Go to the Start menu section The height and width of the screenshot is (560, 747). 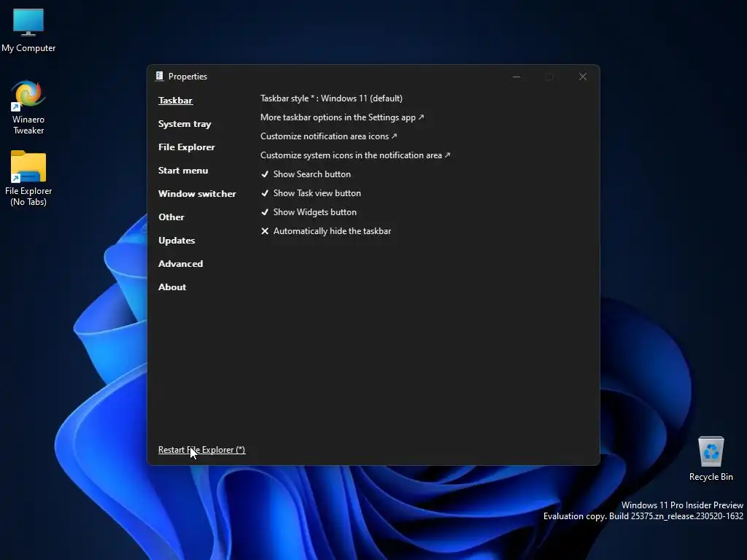183,171
